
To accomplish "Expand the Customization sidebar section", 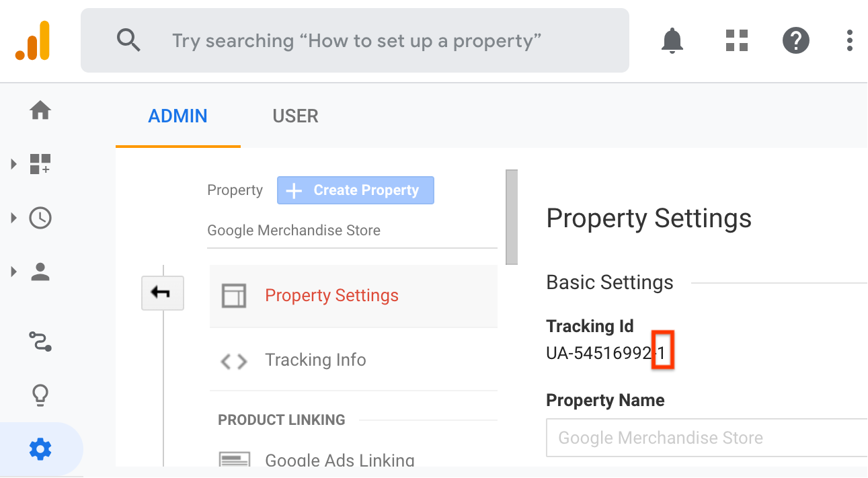I will tap(13, 163).
